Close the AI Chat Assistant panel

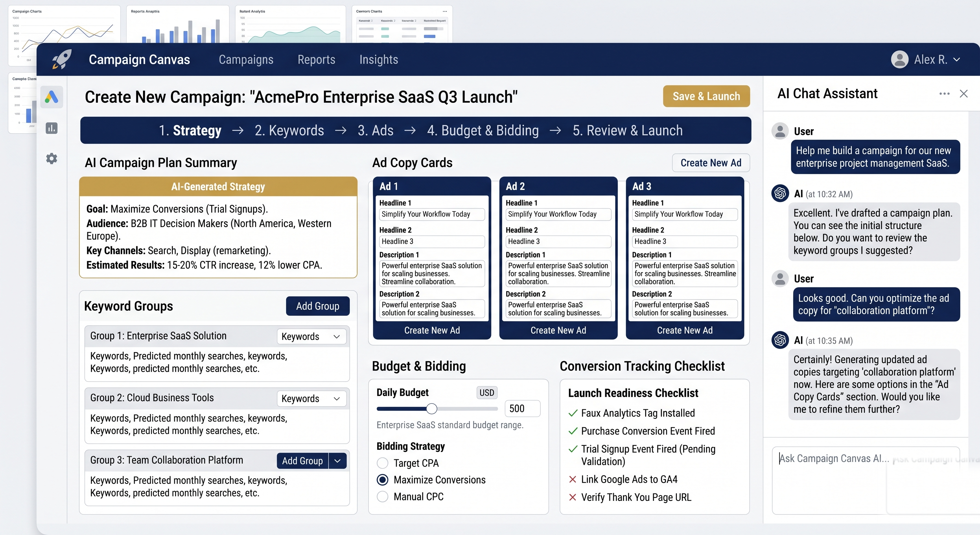(x=964, y=94)
